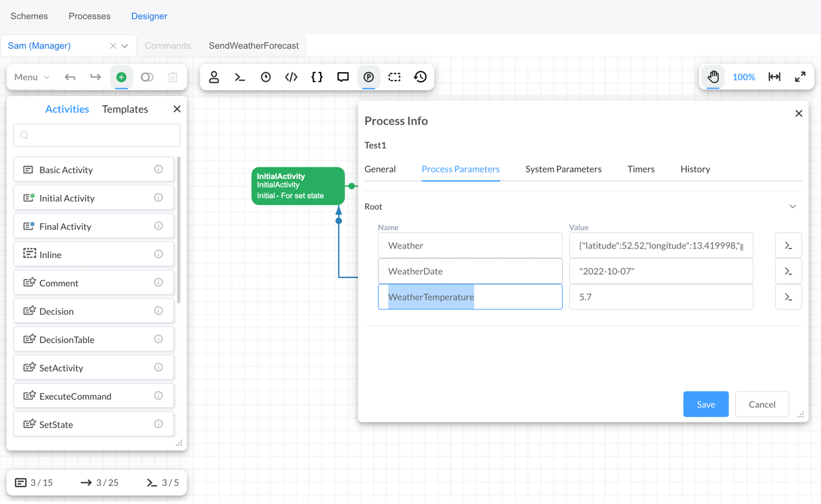Undo the last designer action
This screenshot has width=821, height=504.
(x=70, y=77)
